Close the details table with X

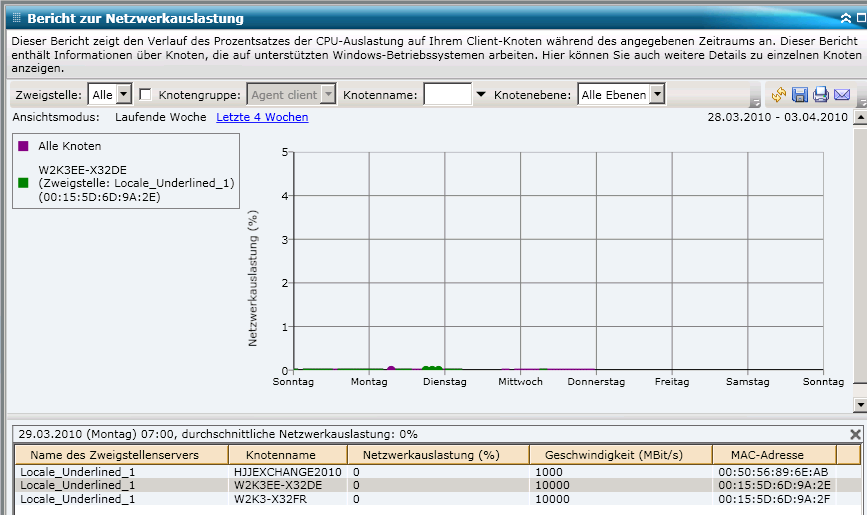(x=855, y=434)
